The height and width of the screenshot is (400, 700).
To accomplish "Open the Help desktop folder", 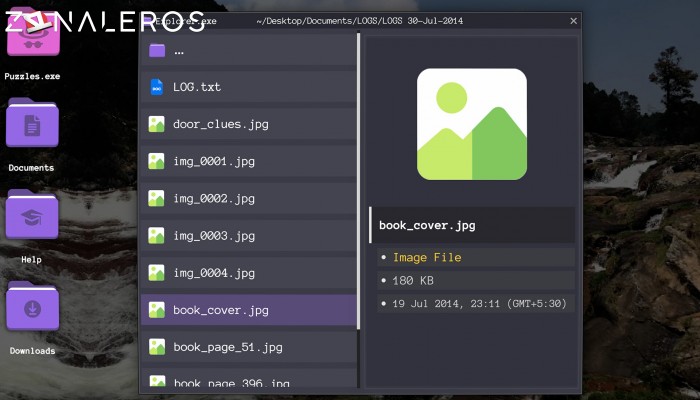I will (x=32, y=217).
